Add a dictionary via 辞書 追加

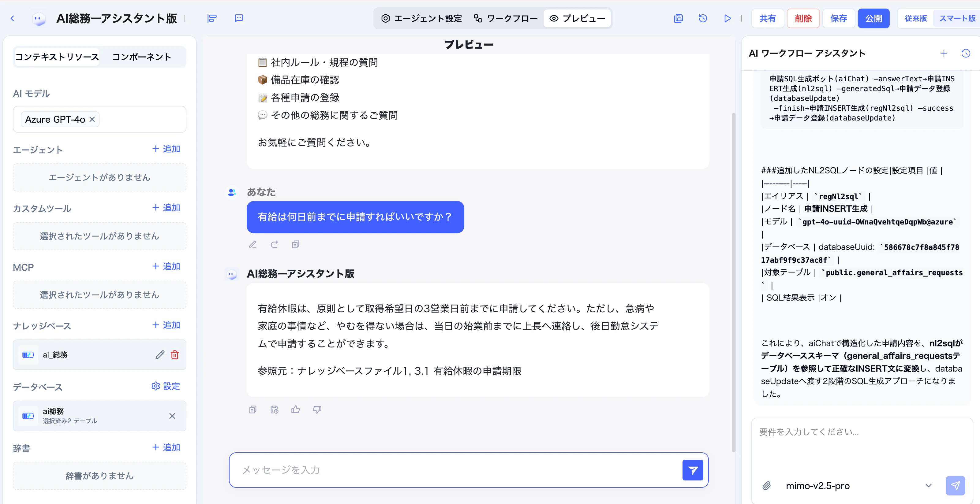coord(166,447)
